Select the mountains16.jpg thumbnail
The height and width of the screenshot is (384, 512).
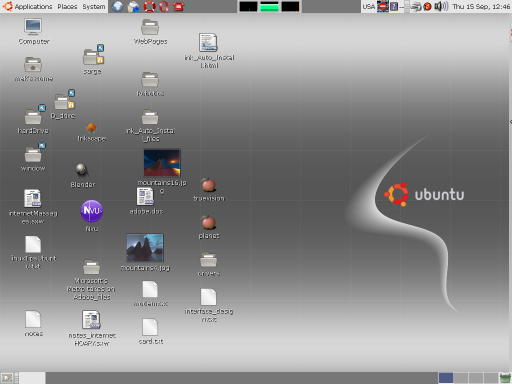pyautogui.click(x=162, y=163)
